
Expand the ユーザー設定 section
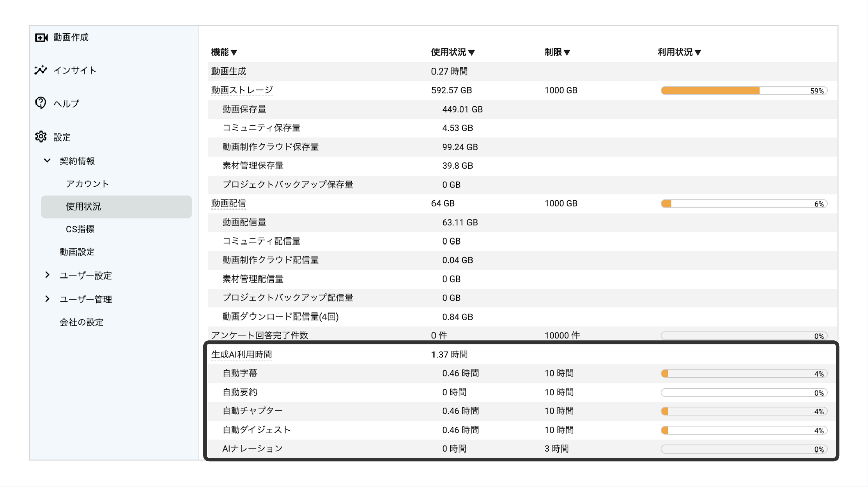[x=47, y=275]
